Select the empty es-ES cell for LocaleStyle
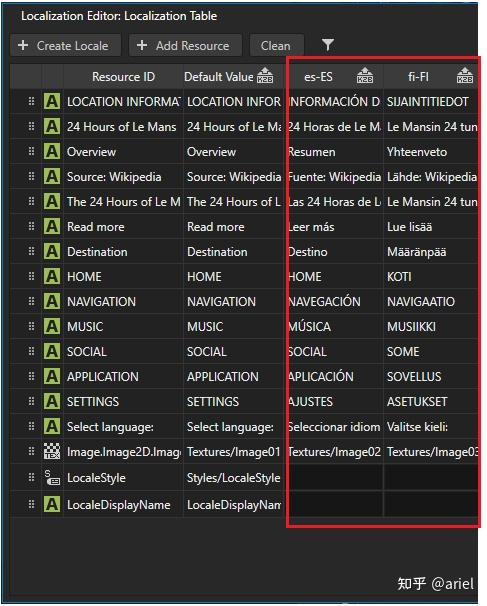The height and width of the screenshot is (606, 487). (335, 478)
